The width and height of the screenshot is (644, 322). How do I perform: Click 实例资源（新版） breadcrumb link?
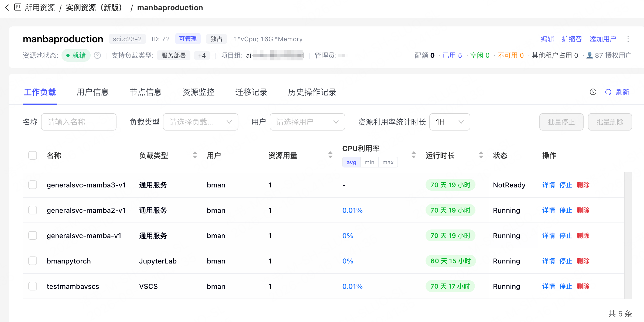(x=95, y=8)
